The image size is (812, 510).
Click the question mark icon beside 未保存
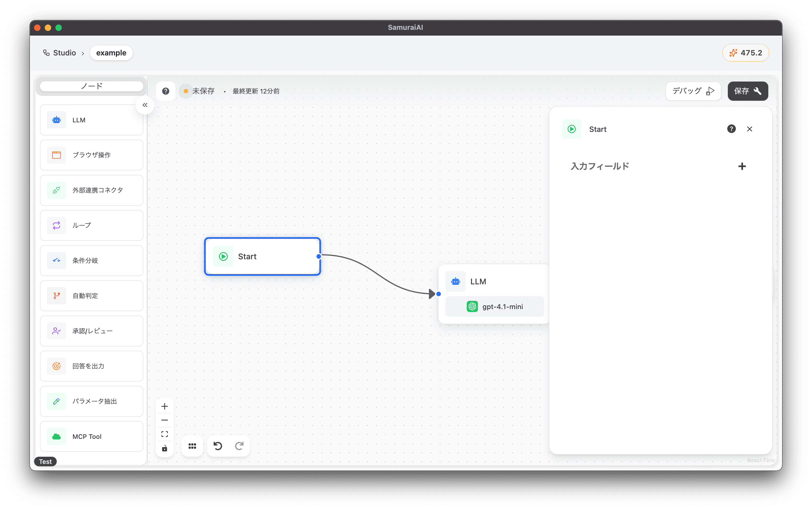coord(165,91)
